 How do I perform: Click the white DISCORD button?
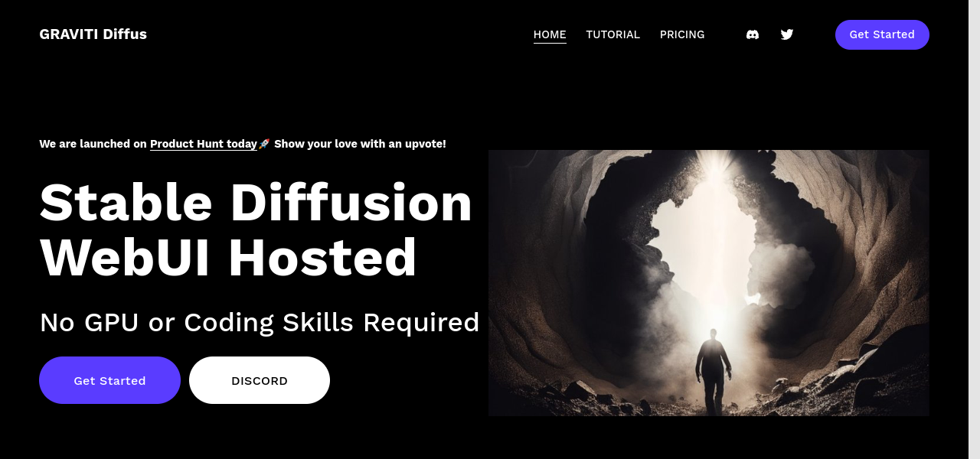pos(260,380)
